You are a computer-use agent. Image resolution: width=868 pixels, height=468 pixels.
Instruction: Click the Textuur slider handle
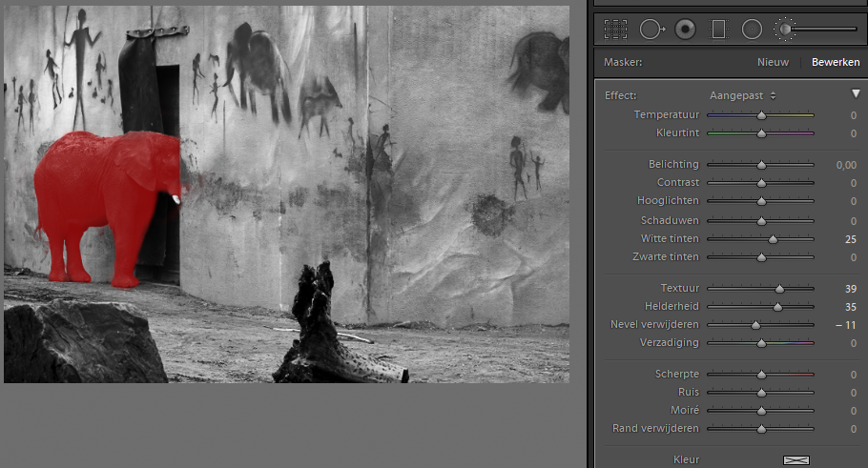(x=779, y=289)
